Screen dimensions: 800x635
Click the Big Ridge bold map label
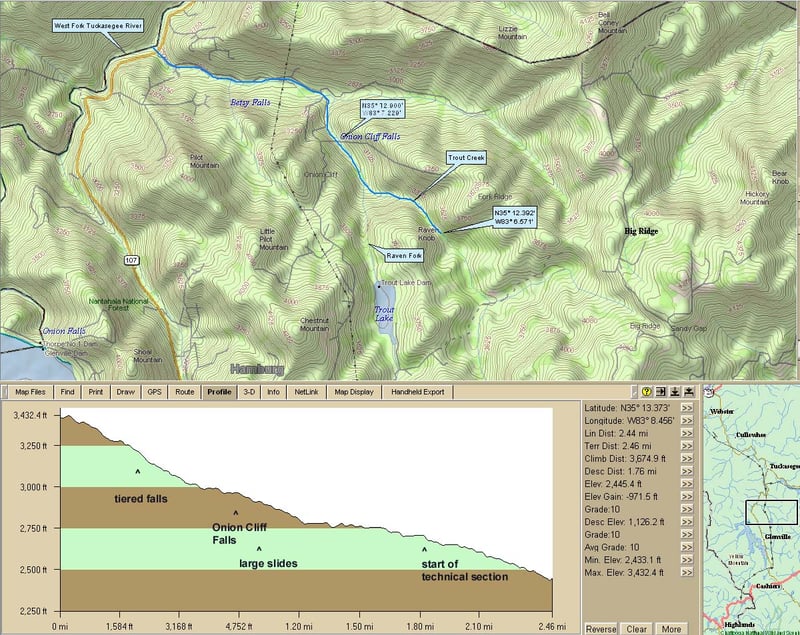point(641,231)
